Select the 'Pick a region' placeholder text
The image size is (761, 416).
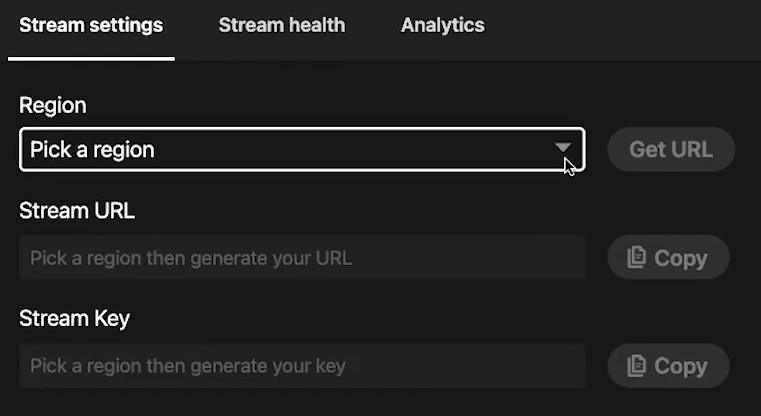(x=92, y=150)
